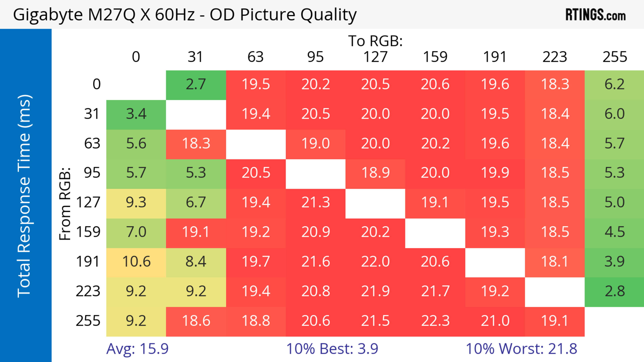Click the 'Avg: 15.9' summary text
This screenshot has height=362, width=644.
pos(137,349)
